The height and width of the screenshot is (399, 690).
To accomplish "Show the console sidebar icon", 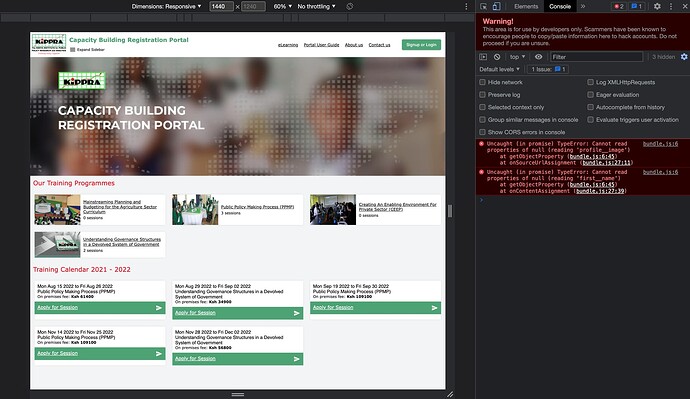I will 483,57.
